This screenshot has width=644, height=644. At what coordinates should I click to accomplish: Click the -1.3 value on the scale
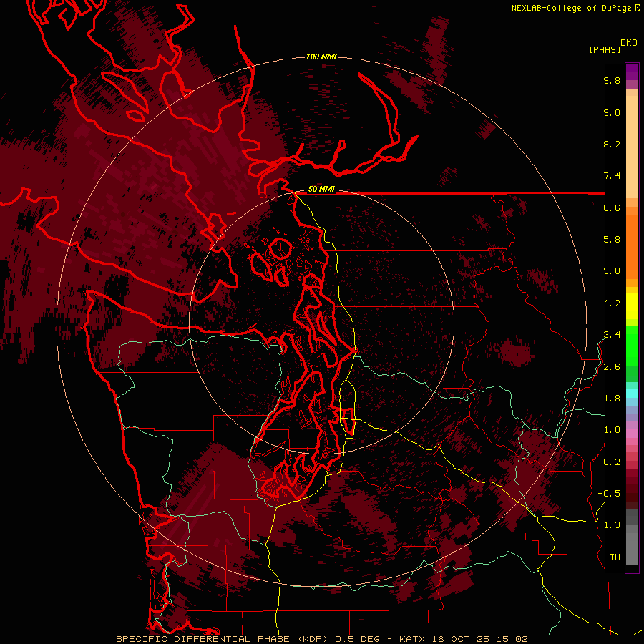tap(609, 525)
